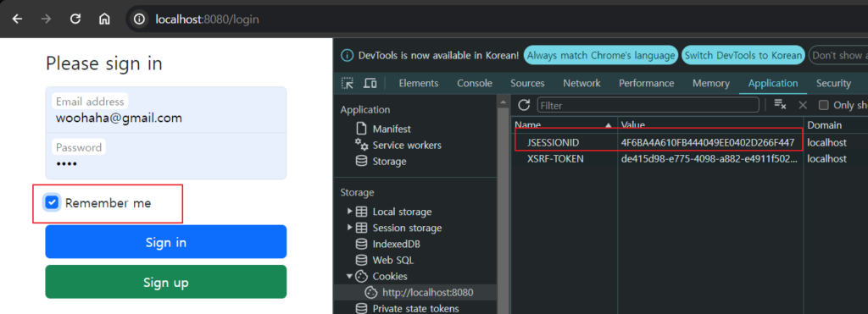Screen dimensions: 868x314
Task: Click the Please sign in heading
Action: point(104,63)
